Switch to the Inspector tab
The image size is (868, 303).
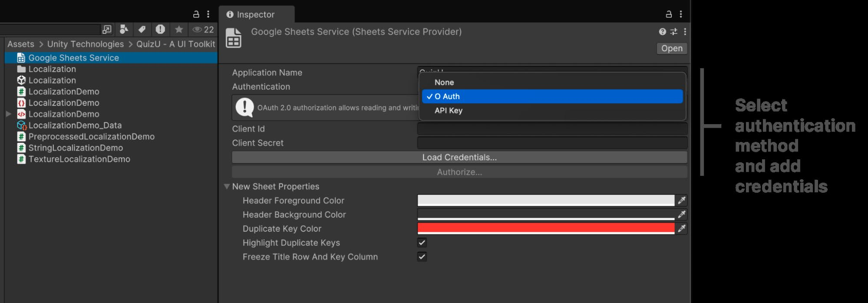point(256,14)
